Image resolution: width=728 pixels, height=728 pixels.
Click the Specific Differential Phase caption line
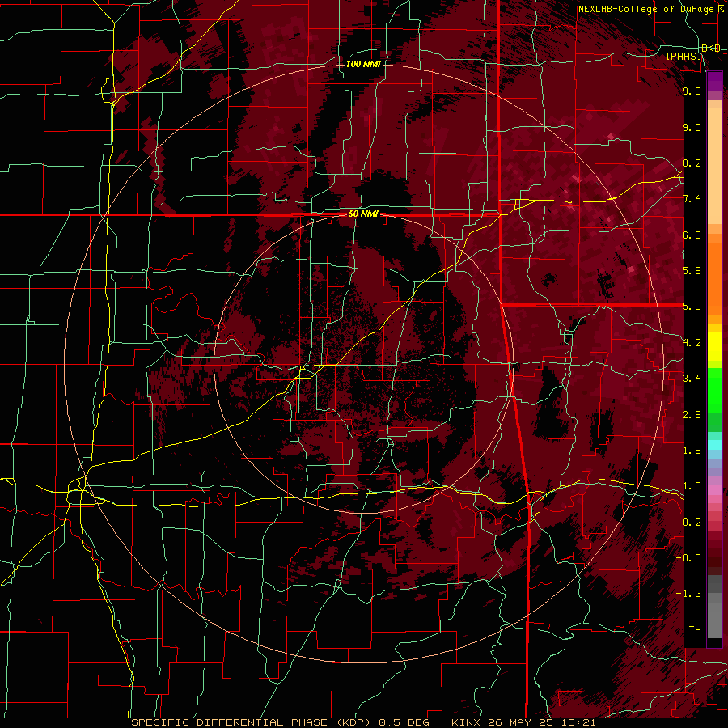point(363,722)
